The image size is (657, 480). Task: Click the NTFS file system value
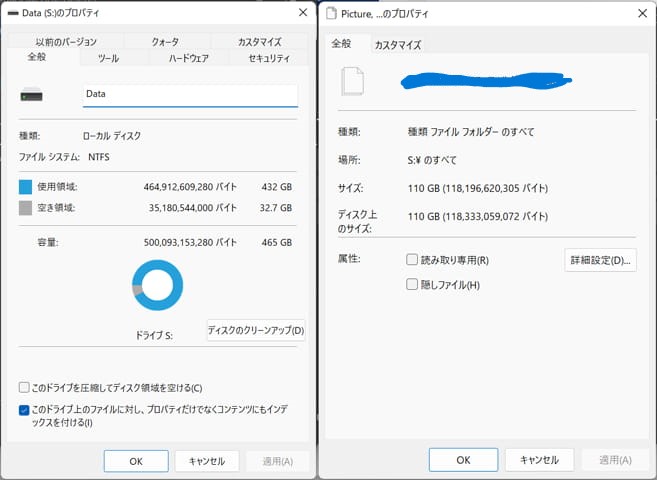99,157
